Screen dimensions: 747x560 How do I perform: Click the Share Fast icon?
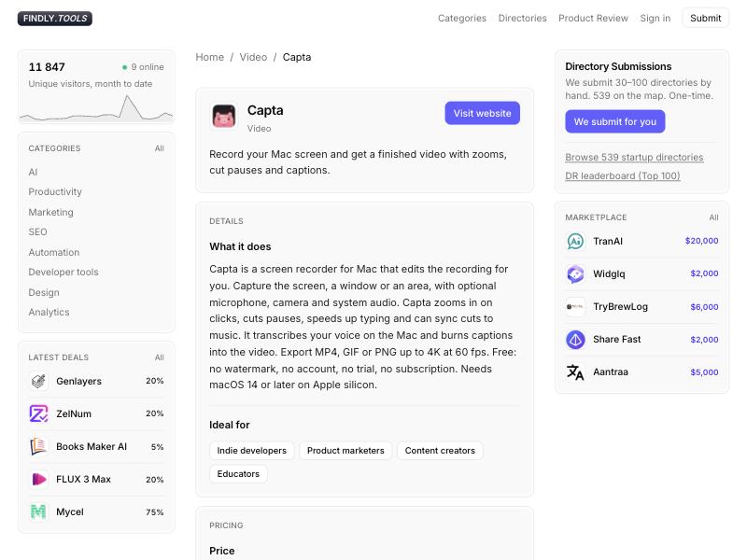(575, 340)
